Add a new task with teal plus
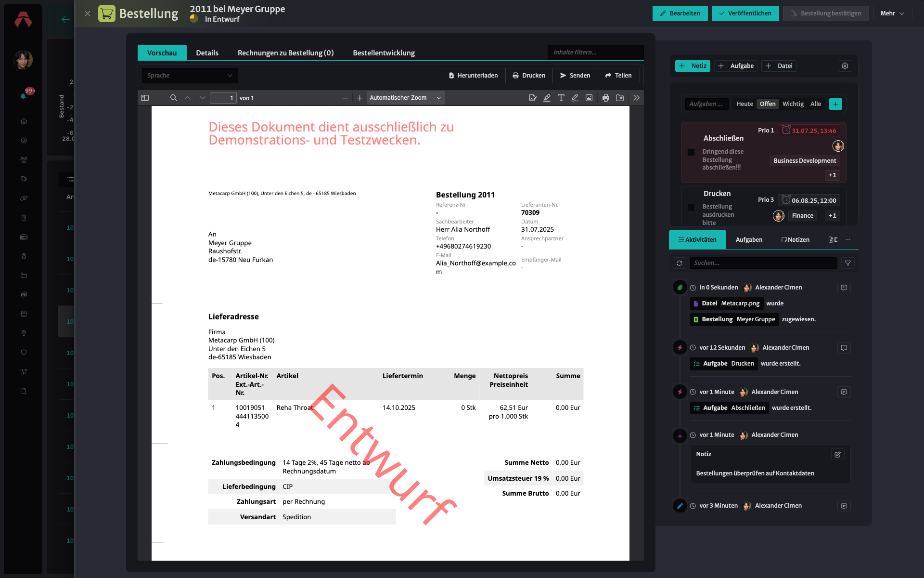This screenshot has width=924, height=578. 835,104
